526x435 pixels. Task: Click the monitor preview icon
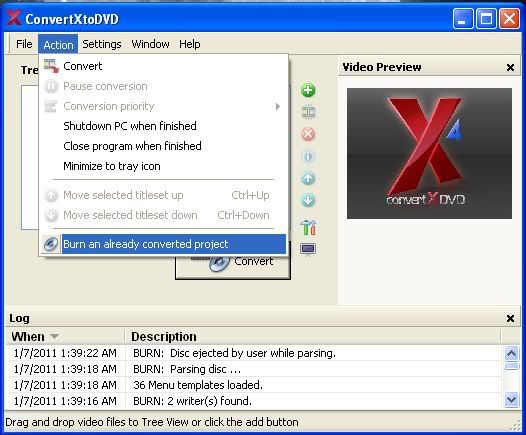tap(308, 249)
